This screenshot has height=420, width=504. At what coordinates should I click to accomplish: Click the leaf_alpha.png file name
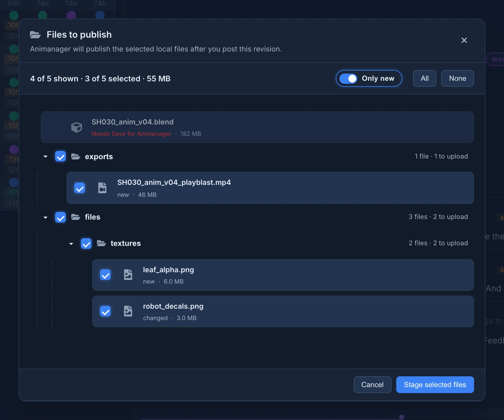coord(168,270)
